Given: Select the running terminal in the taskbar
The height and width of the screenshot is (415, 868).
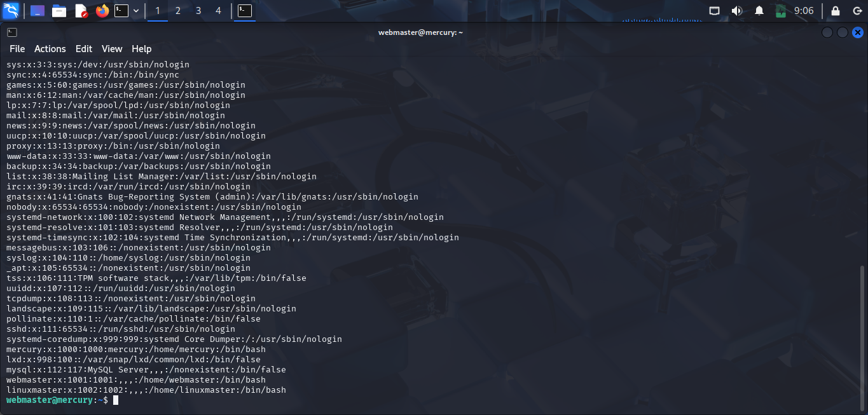Looking at the screenshot, I should click(244, 10).
